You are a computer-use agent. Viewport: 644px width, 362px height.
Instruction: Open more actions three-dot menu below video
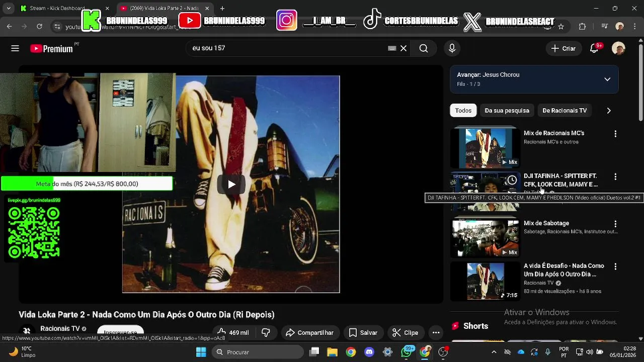click(436, 332)
